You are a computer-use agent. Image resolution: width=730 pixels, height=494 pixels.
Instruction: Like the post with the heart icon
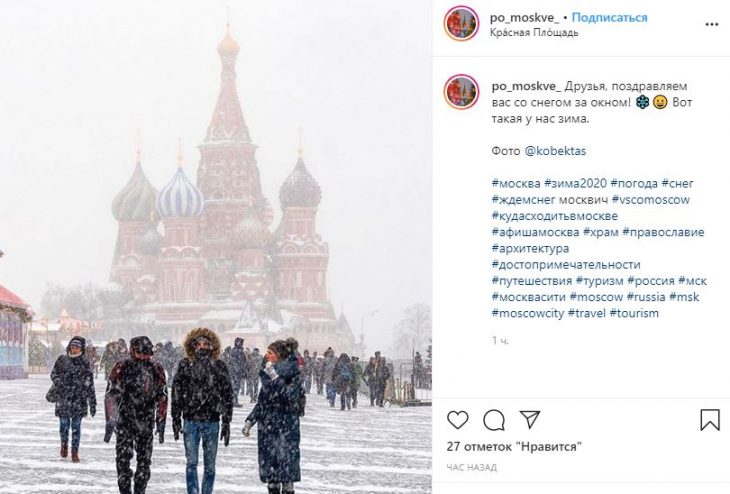[x=458, y=420]
